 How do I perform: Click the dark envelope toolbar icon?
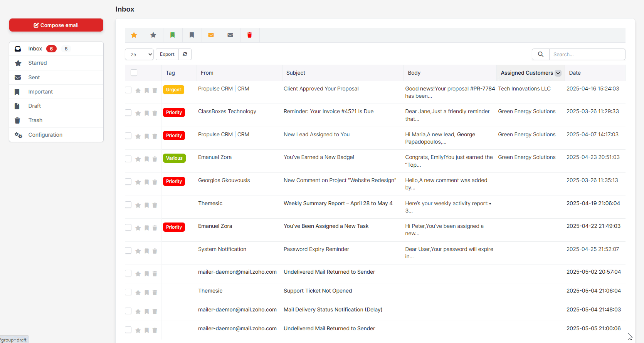(230, 35)
